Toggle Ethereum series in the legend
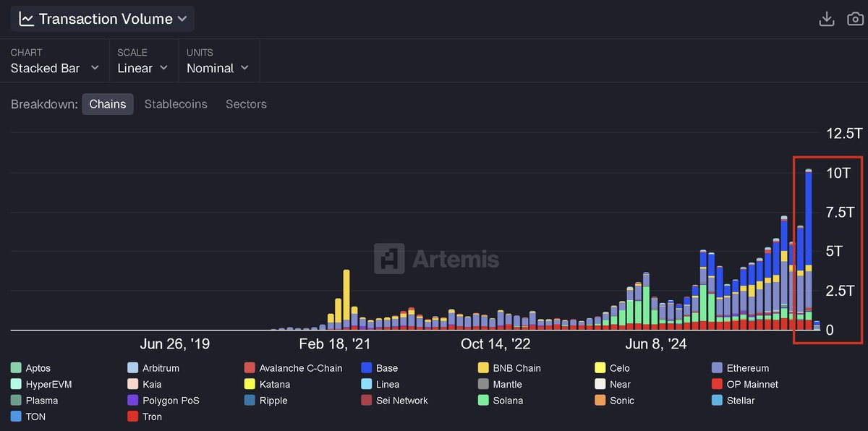The height and width of the screenshot is (431, 868). click(x=747, y=368)
